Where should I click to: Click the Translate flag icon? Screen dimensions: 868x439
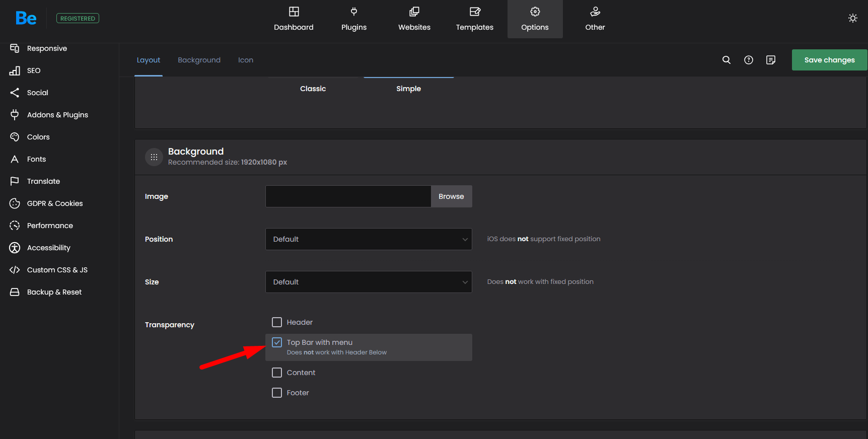tap(15, 181)
